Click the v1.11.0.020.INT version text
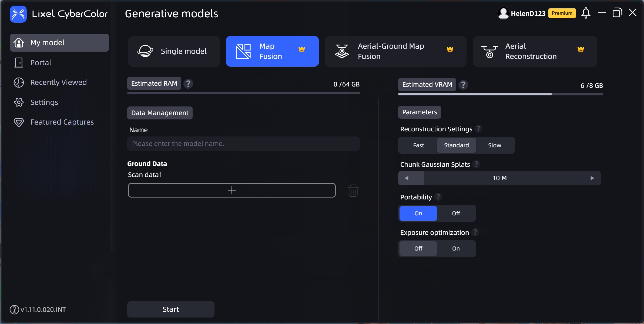644x324 pixels. (x=43, y=310)
